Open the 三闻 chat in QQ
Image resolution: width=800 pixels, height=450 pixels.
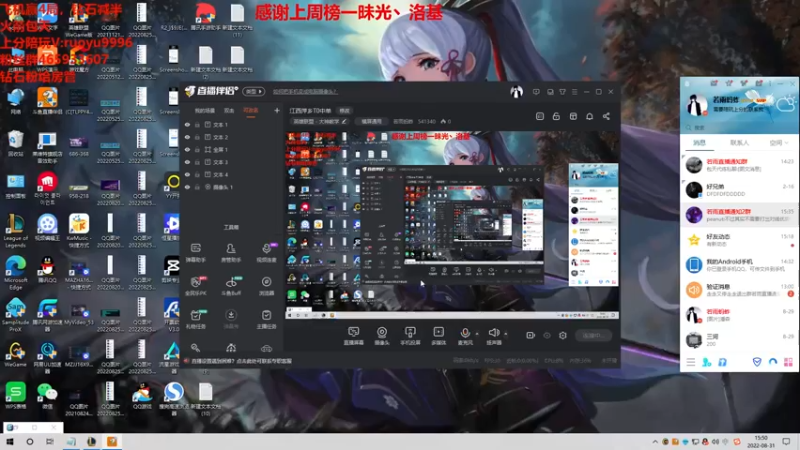(x=739, y=340)
